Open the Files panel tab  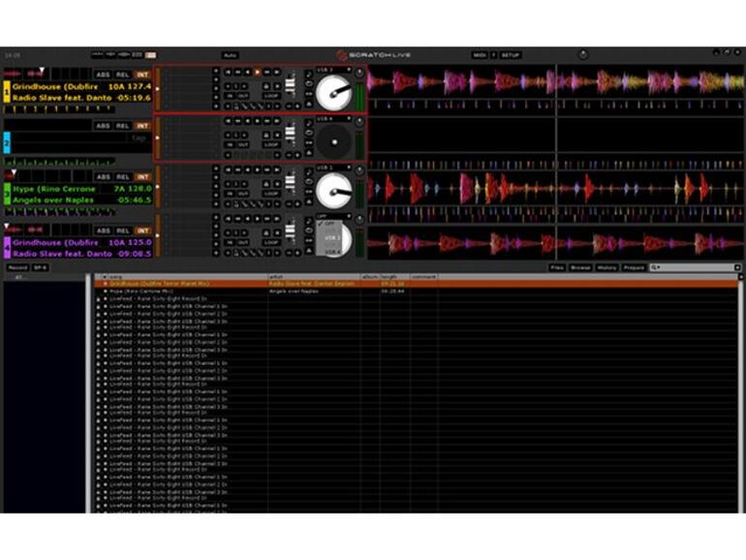point(557,267)
